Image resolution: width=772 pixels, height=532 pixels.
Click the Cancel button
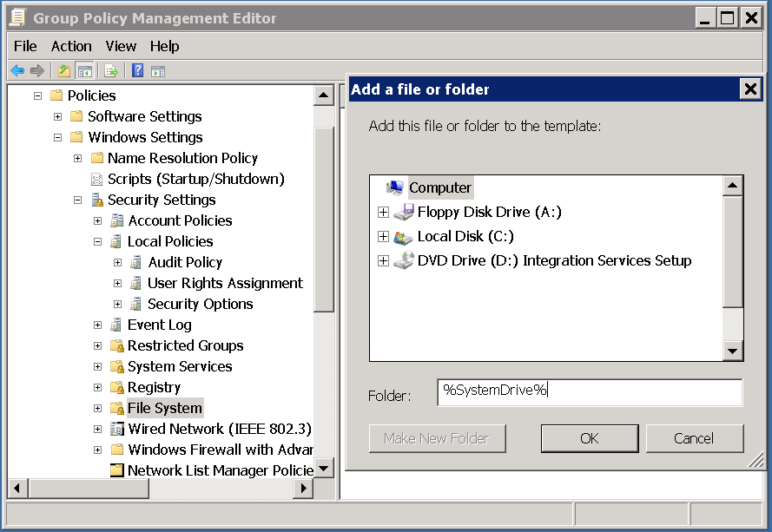click(x=694, y=438)
